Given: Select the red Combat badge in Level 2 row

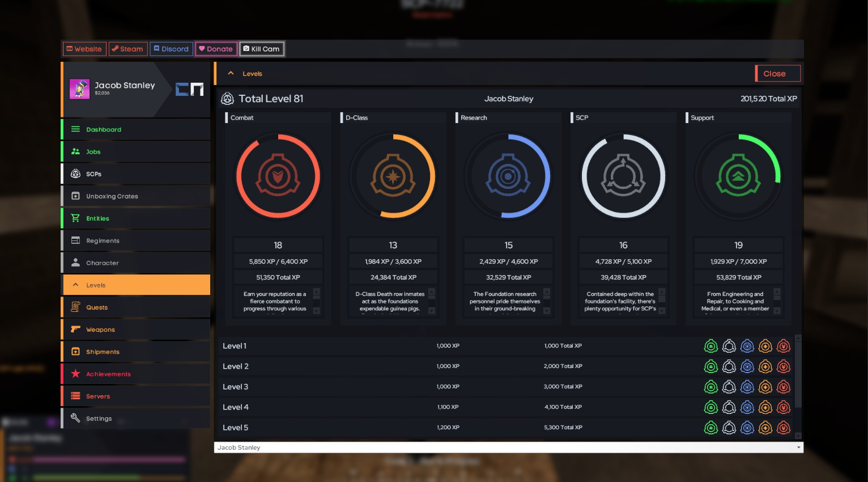Looking at the screenshot, I should pyautogui.click(x=784, y=366).
